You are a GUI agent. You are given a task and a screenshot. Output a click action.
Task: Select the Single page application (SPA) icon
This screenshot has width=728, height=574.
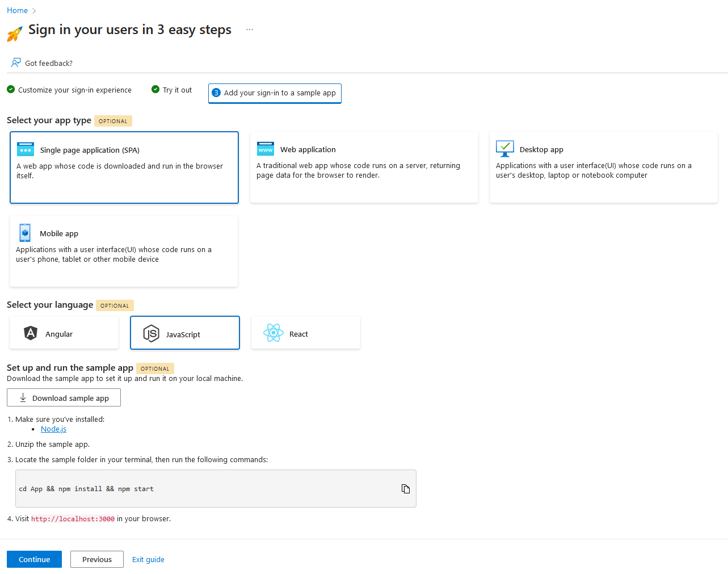point(25,149)
